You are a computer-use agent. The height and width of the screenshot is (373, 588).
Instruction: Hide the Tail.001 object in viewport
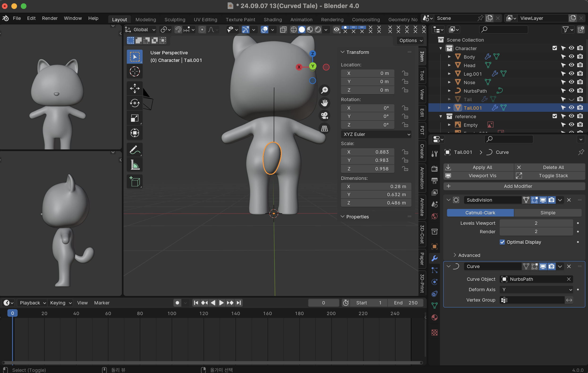tap(571, 108)
